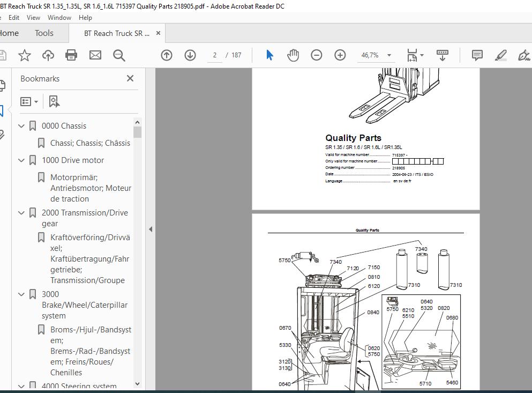This screenshot has width=532, height=393.
Task: Select the hand pan tool
Action: pos(293,55)
